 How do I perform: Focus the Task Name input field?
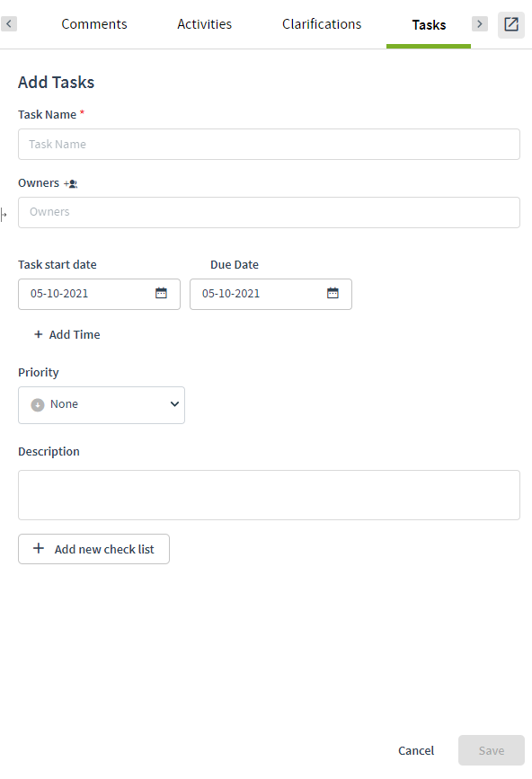pos(269,144)
